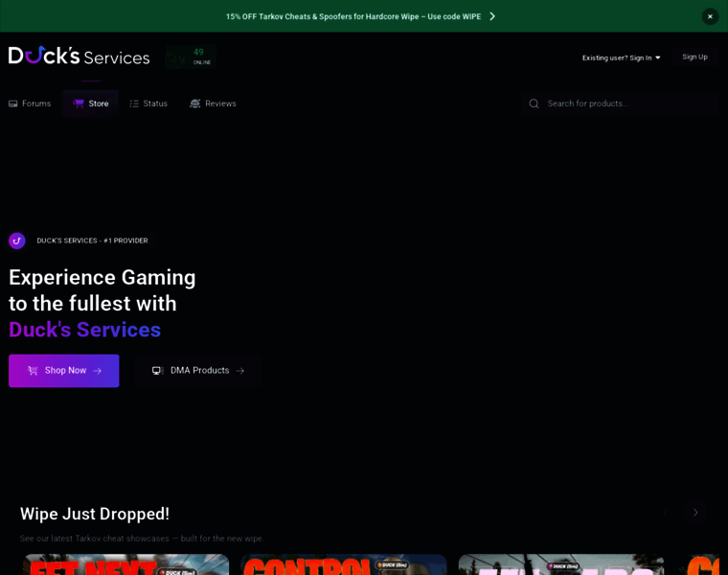Click the search magnifier icon

(x=534, y=103)
